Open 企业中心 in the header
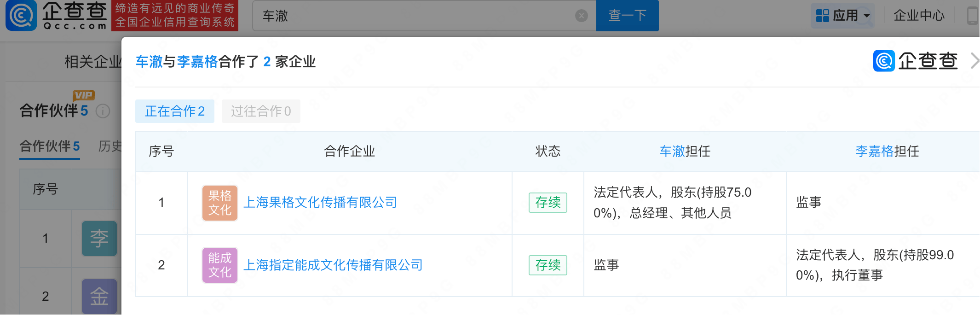Image resolution: width=980 pixels, height=315 pixels. click(x=919, y=16)
